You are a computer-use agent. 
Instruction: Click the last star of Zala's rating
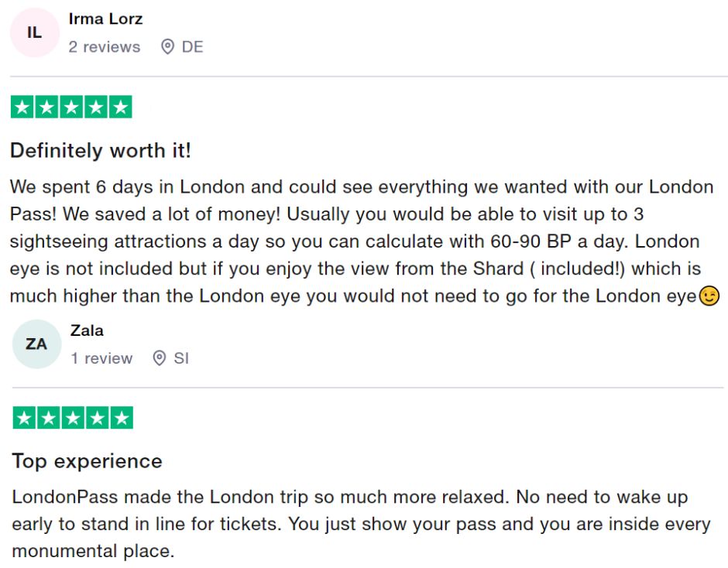(x=122, y=419)
